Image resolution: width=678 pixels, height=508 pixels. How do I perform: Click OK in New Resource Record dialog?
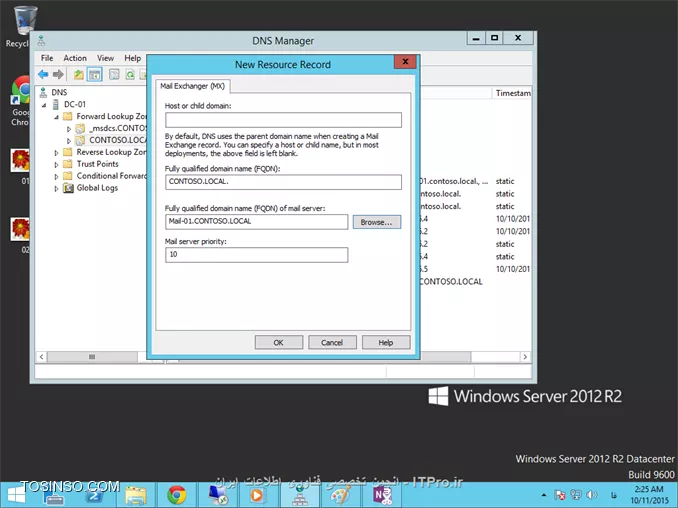[x=278, y=342]
